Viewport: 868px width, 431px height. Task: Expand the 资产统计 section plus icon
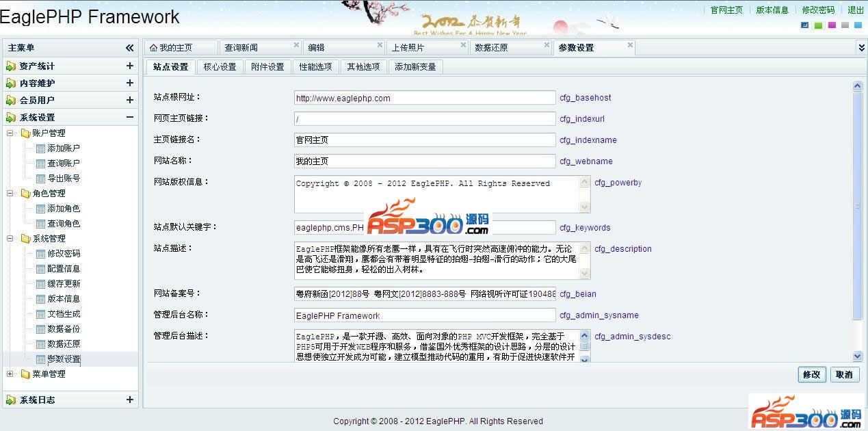129,66
